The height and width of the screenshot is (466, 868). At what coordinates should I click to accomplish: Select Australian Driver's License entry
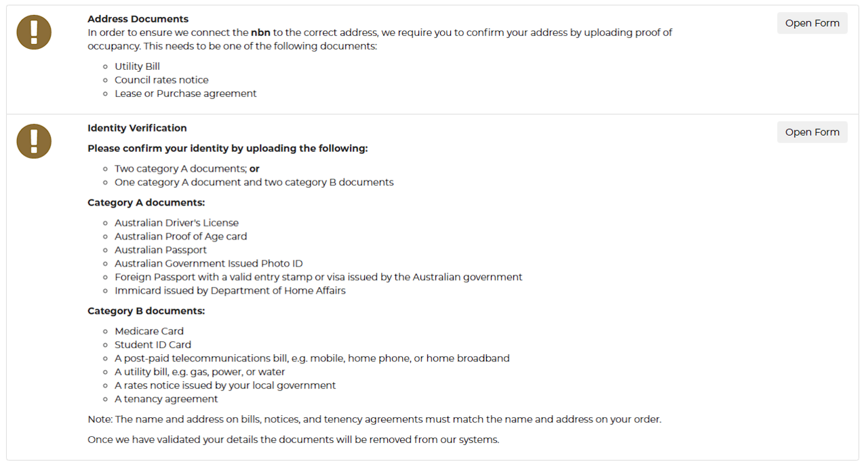coord(176,222)
